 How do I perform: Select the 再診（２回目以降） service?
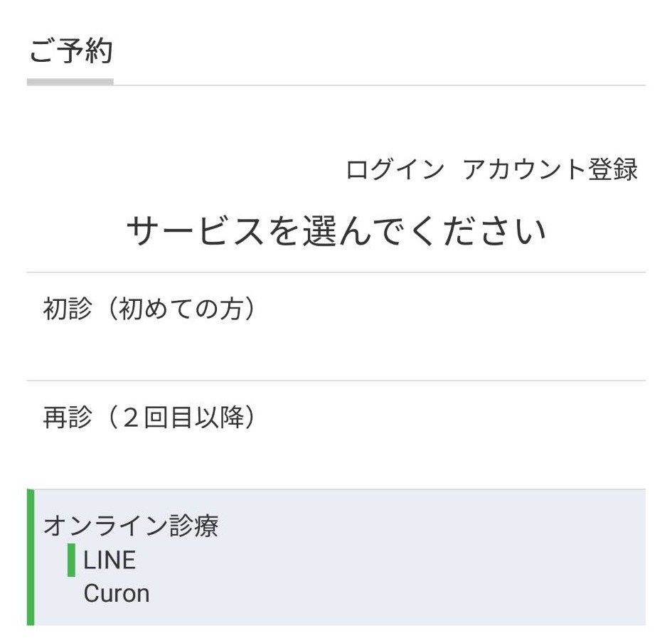click(336, 435)
